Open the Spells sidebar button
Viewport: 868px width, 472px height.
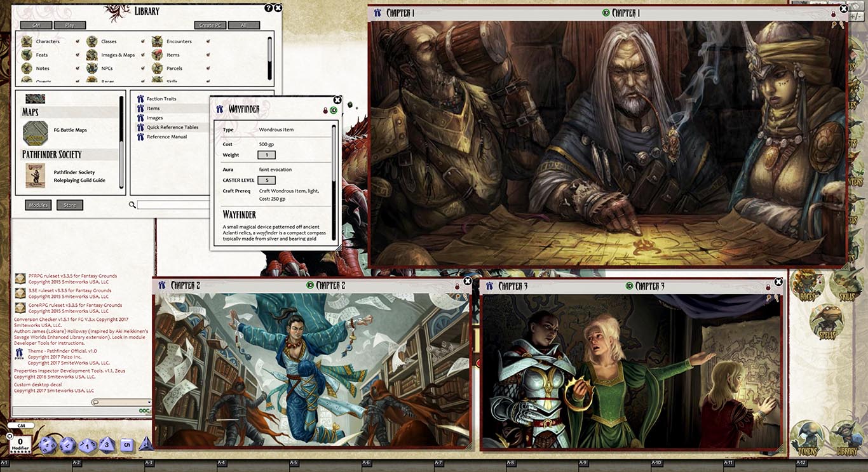pos(825,321)
